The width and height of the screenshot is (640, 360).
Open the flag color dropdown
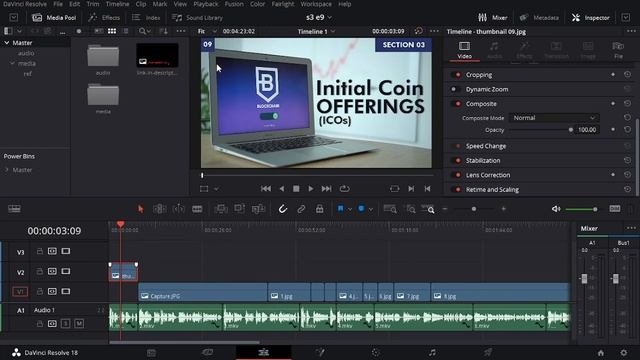tap(350, 209)
